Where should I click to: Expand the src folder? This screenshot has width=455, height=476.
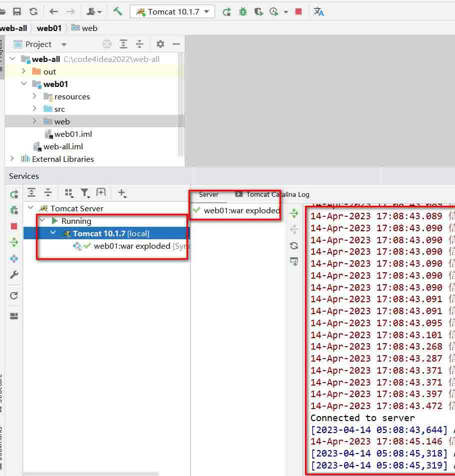tap(34, 109)
